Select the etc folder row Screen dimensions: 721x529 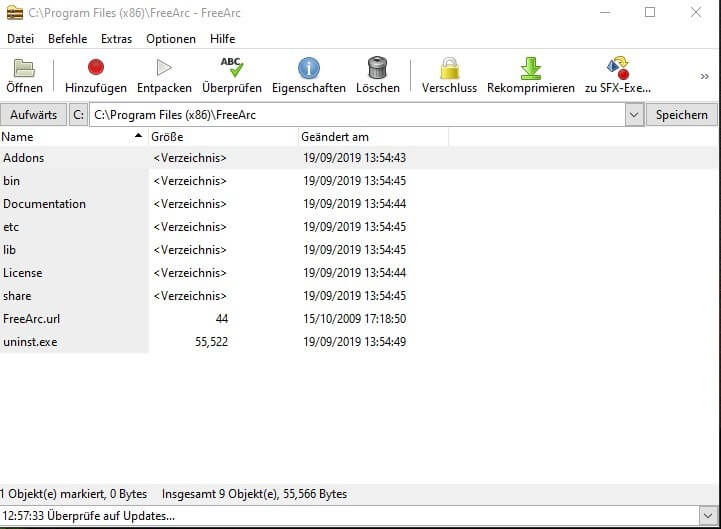(x=359, y=227)
